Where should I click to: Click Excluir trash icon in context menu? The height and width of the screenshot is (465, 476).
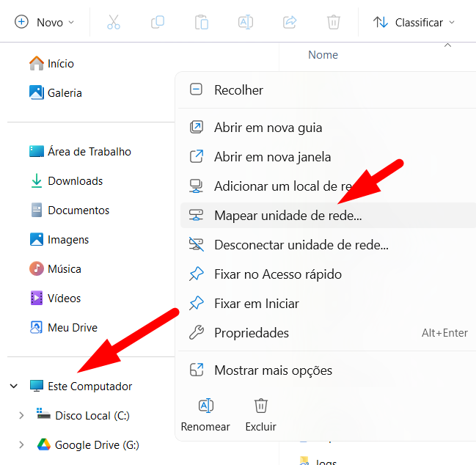click(x=260, y=406)
